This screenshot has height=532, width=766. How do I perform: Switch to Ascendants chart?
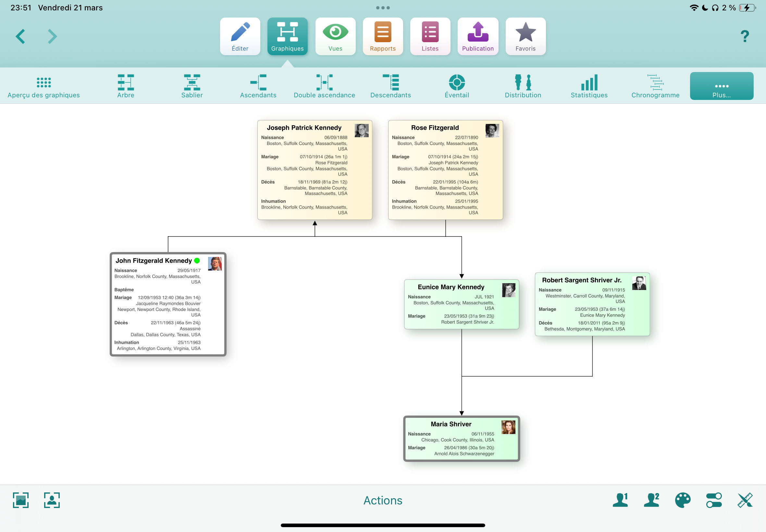tap(258, 86)
